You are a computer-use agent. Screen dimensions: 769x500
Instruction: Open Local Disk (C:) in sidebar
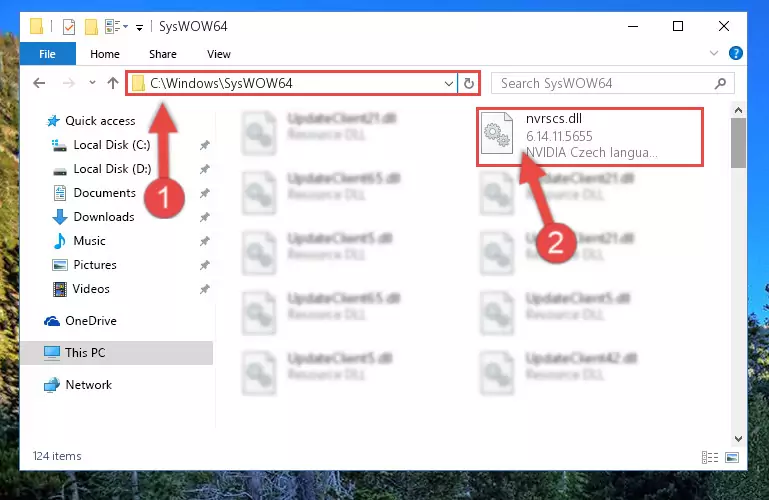[111, 145]
